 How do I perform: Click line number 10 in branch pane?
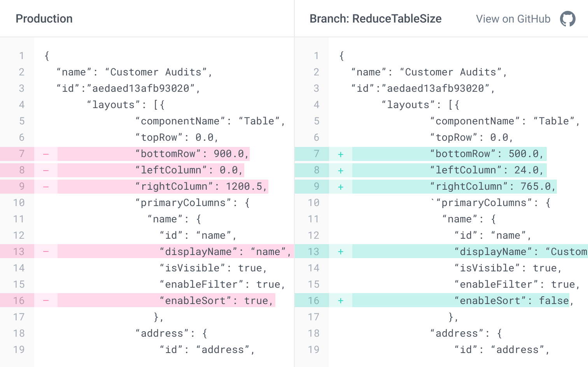click(x=314, y=202)
